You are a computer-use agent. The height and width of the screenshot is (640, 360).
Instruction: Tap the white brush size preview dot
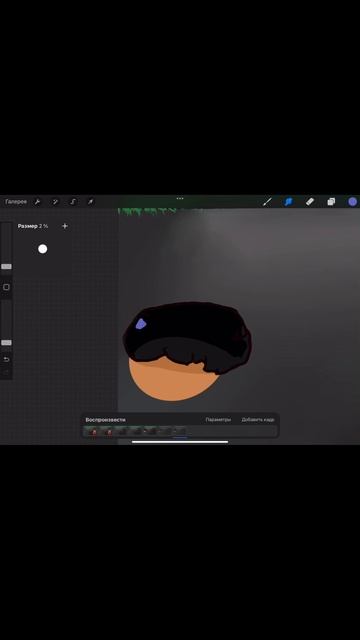point(42,249)
